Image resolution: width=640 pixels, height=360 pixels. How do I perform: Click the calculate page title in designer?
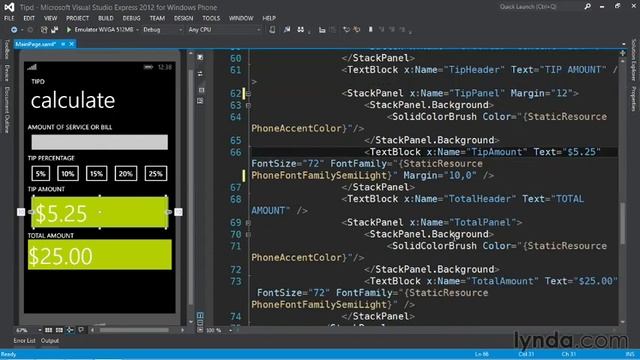(73, 100)
